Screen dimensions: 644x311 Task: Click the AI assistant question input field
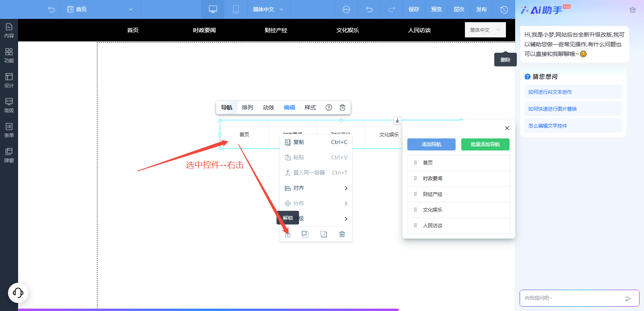point(572,298)
